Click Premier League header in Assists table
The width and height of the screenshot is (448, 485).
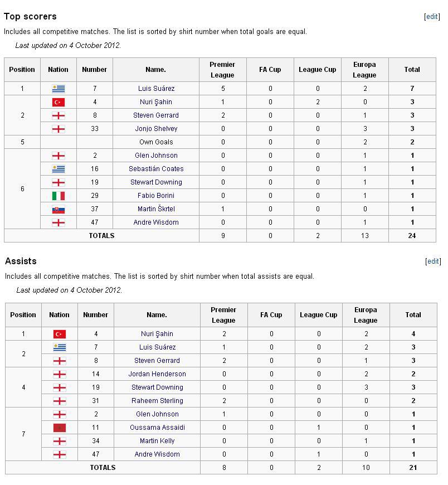[223, 315]
